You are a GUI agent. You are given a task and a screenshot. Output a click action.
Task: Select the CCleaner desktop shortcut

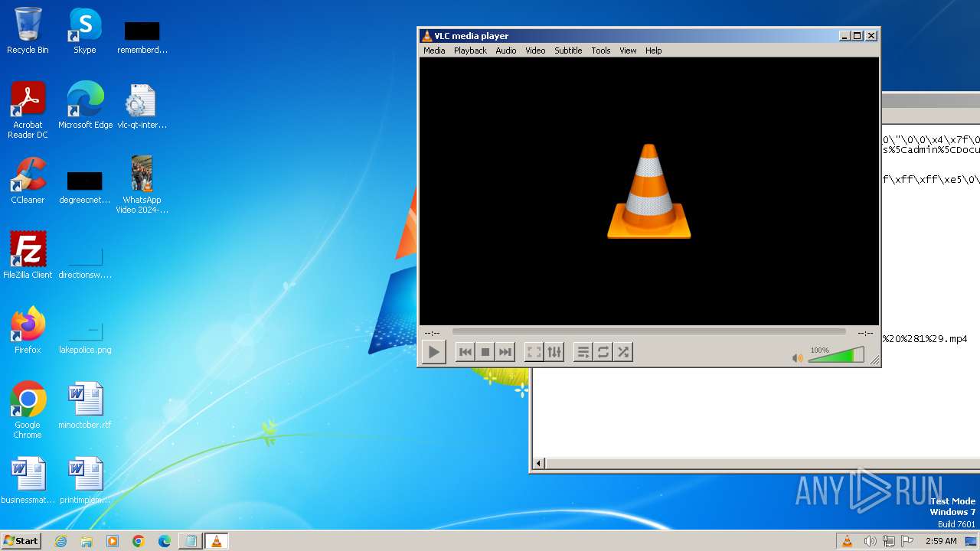pos(28,181)
